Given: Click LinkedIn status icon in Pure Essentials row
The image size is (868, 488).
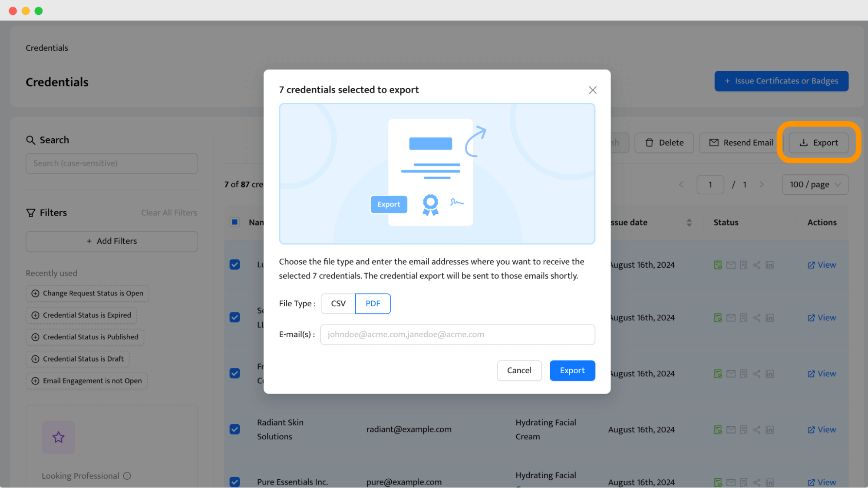Looking at the screenshot, I should coord(769,482).
